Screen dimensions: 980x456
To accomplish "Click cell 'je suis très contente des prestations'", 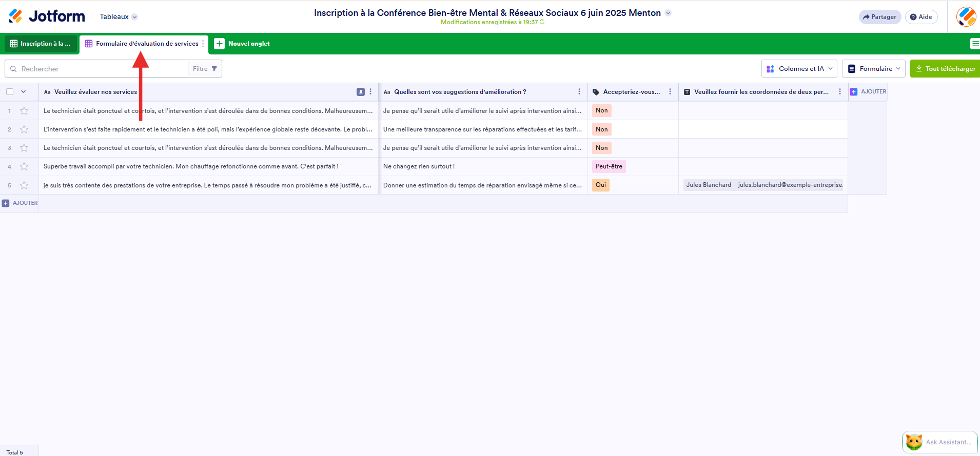I will pos(208,185).
